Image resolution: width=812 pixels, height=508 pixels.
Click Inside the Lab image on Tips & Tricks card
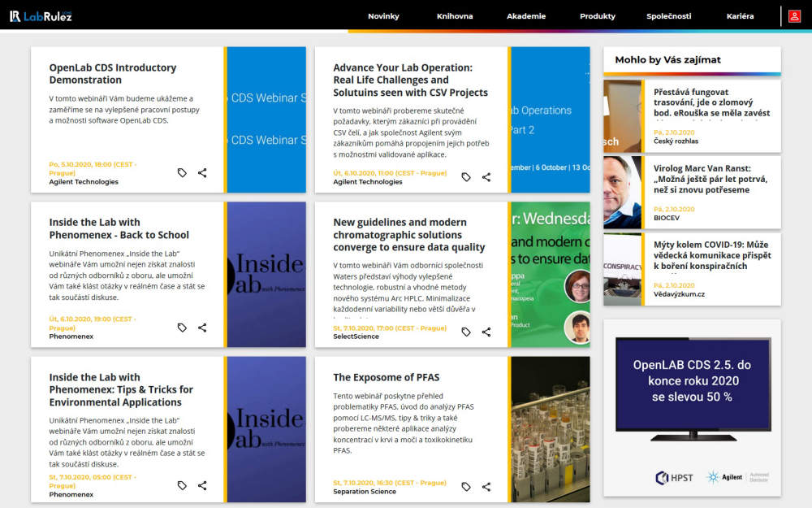[x=266, y=429]
